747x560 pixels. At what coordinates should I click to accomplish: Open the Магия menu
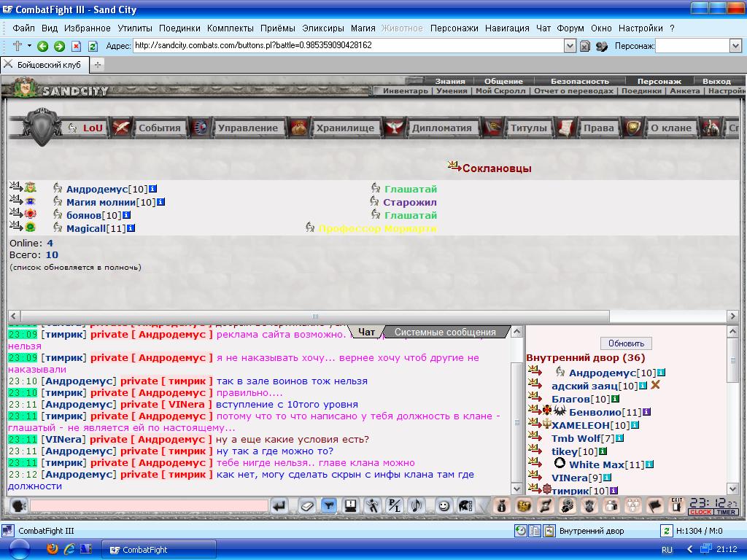363,28
